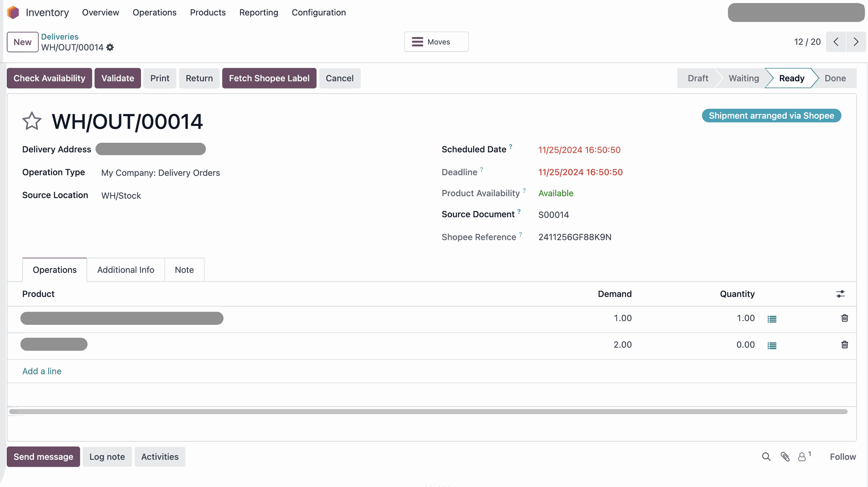Follow this delivery order

[843, 457]
